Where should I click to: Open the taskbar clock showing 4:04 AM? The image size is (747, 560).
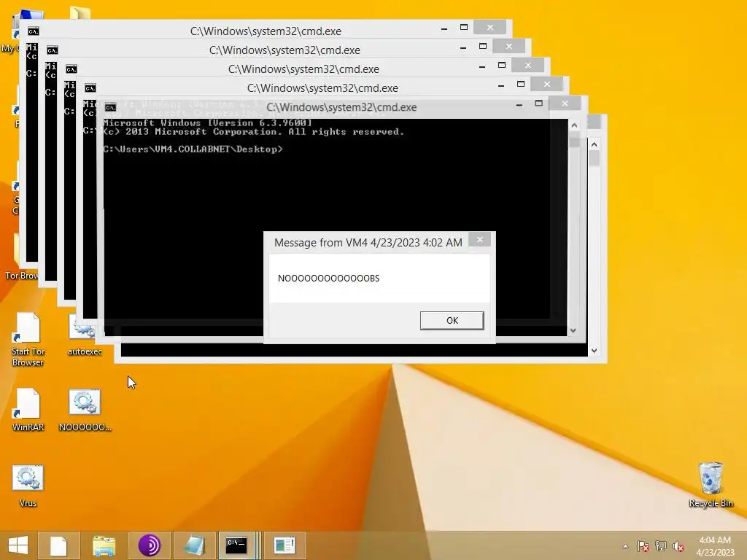[x=715, y=546]
